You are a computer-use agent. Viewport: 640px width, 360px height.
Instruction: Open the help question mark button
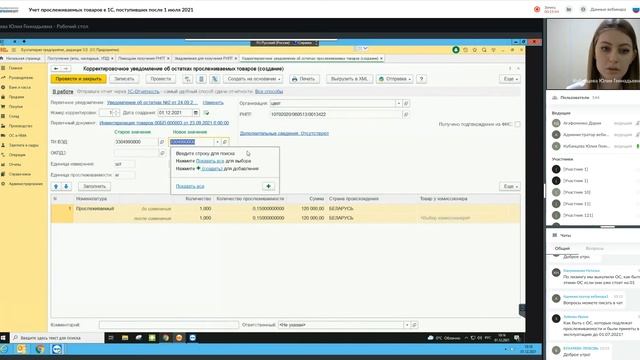[x=421, y=79]
